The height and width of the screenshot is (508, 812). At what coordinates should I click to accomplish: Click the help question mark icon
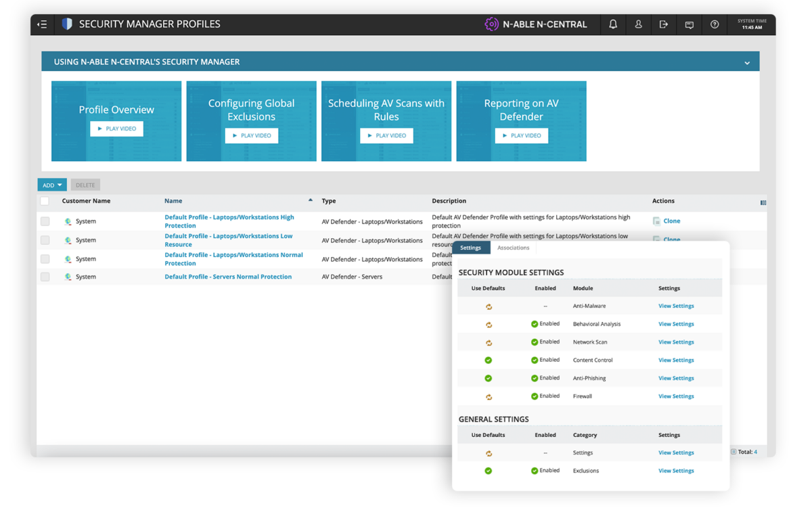[x=714, y=24]
